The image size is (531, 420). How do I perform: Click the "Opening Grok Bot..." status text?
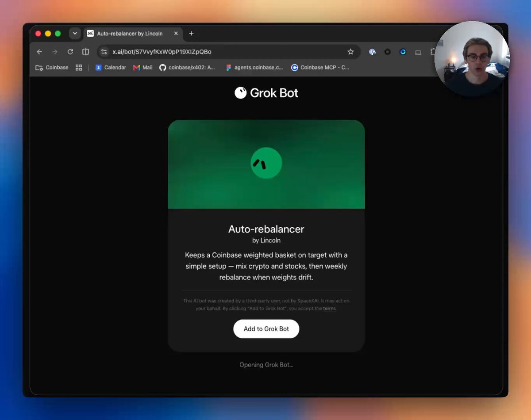point(266,365)
